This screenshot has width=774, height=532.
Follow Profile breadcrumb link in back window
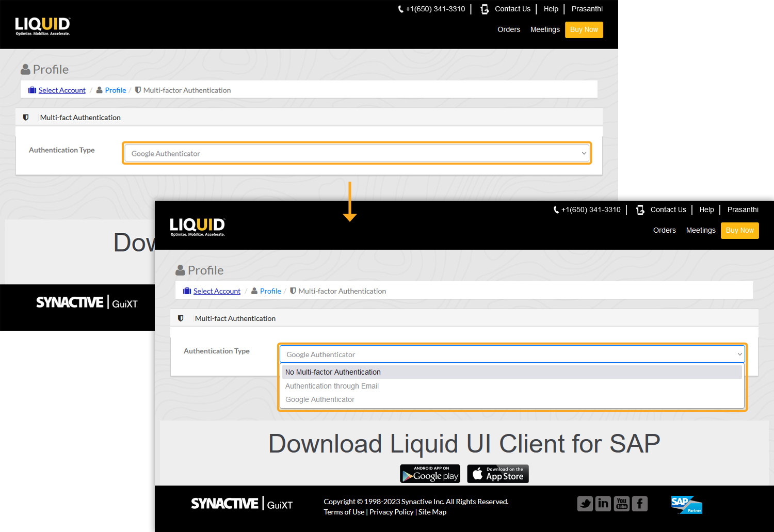click(x=116, y=90)
